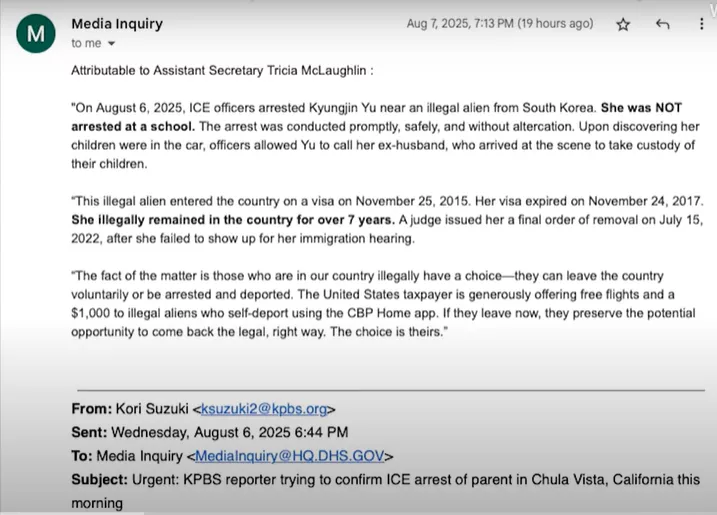Reply using the arrow icon
Image resolution: width=717 pixels, height=515 pixels.
click(662, 24)
